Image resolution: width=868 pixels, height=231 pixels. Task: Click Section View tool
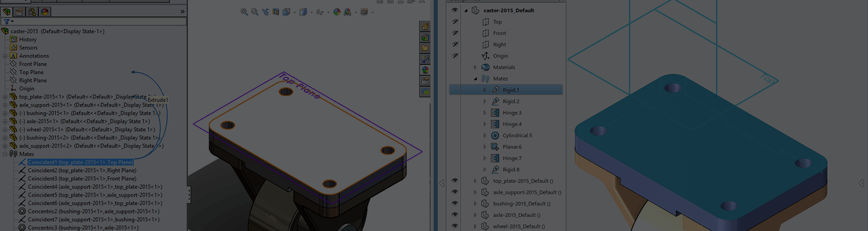point(275,12)
